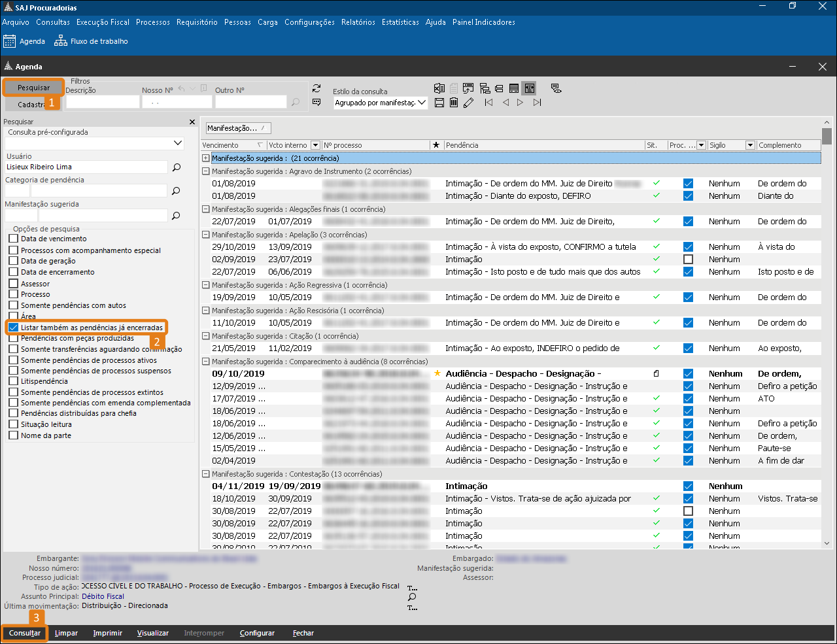The height and width of the screenshot is (644, 837).
Task: Uncheck Listar também as pendências já encerradas
Action: coord(13,328)
